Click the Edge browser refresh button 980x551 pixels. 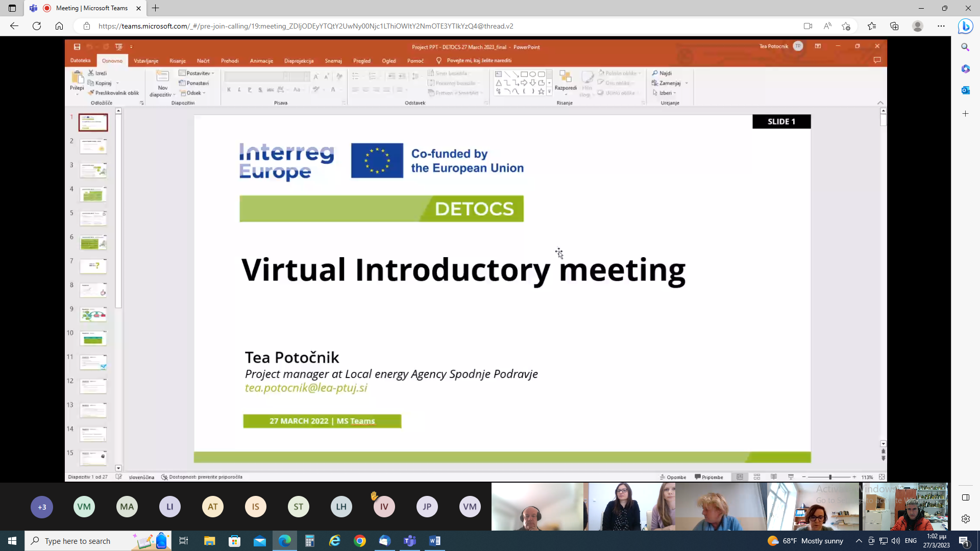[37, 26]
